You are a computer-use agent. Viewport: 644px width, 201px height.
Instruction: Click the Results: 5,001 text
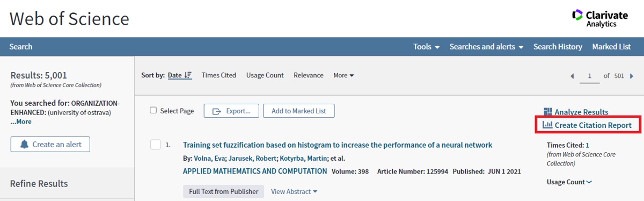click(x=39, y=75)
